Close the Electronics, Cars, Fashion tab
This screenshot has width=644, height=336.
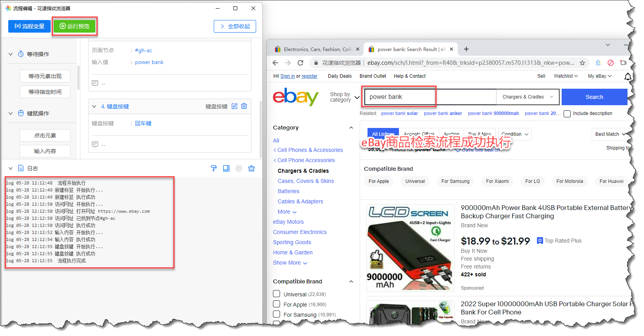click(x=358, y=49)
